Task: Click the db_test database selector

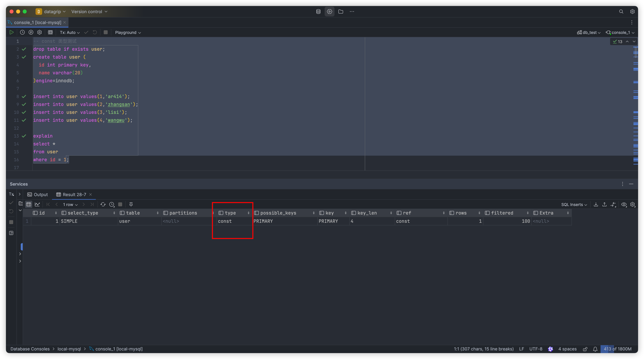Action: tap(589, 32)
